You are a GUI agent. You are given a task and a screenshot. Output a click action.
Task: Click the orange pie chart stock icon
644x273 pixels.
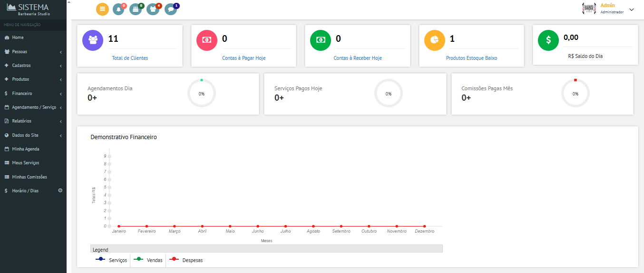434,40
